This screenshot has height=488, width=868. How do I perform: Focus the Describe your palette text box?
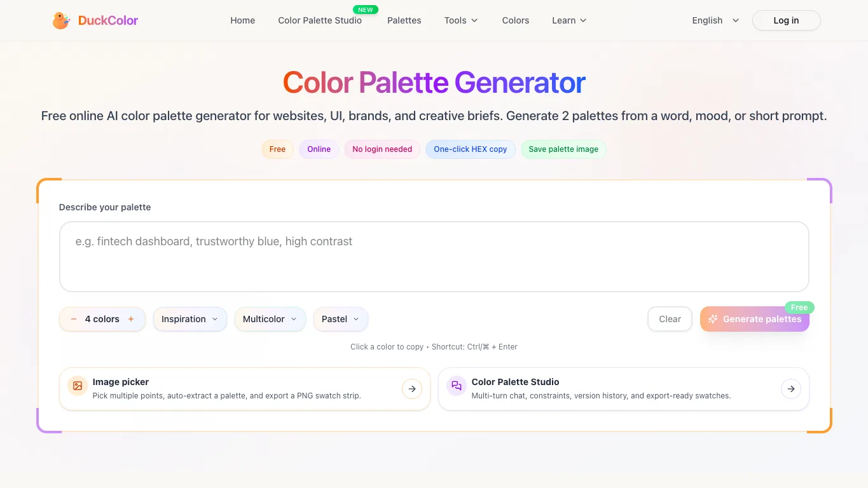click(434, 257)
